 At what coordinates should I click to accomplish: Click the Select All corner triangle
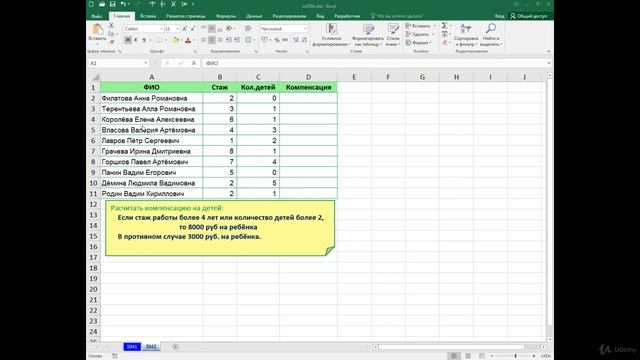click(x=96, y=77)
